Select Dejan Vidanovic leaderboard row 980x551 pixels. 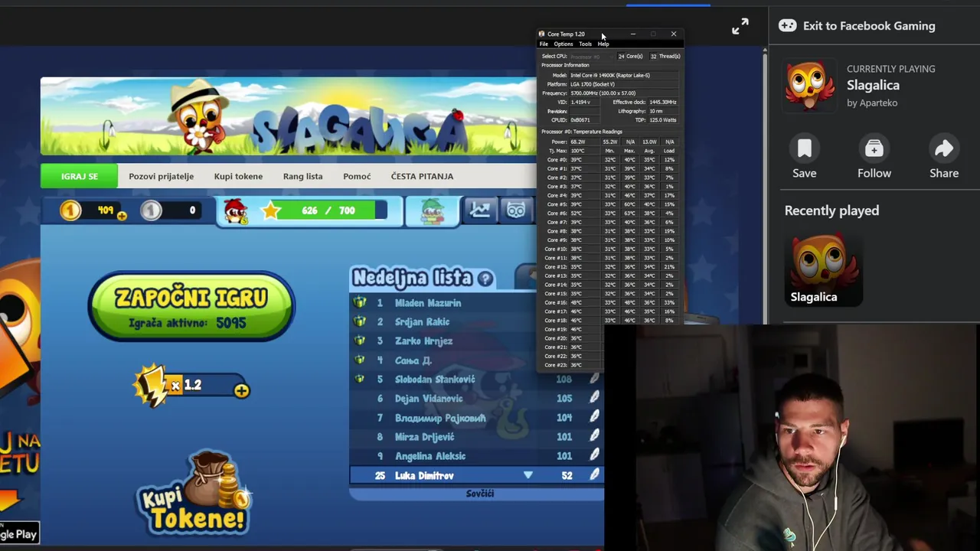click(476, 399)
